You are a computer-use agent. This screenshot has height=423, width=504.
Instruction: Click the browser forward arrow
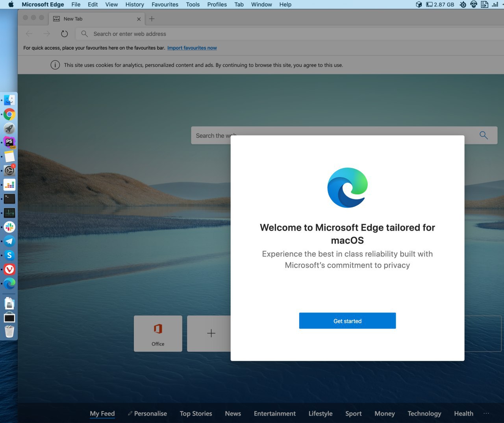point(46,34)
